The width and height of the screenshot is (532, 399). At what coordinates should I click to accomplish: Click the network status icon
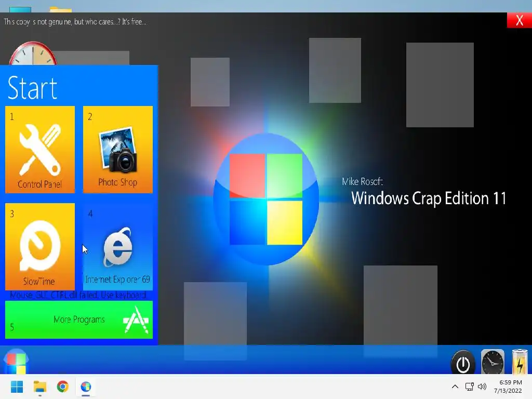tap(469, 387)
